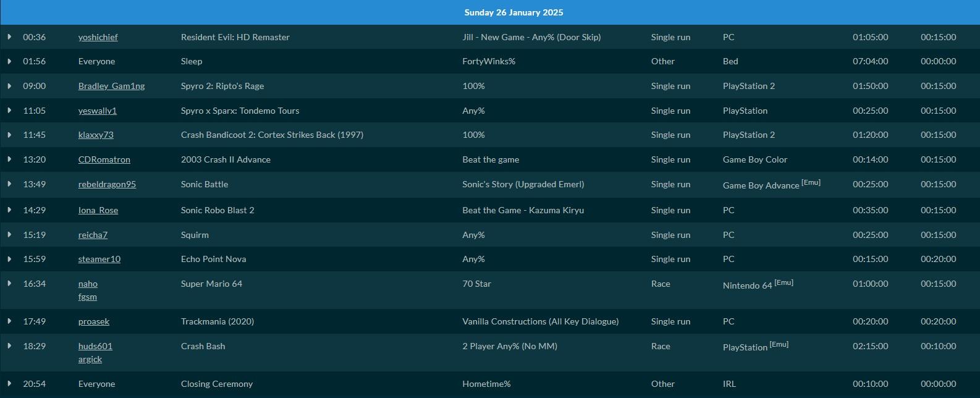Click the Hometime% category text

[486, 384]
